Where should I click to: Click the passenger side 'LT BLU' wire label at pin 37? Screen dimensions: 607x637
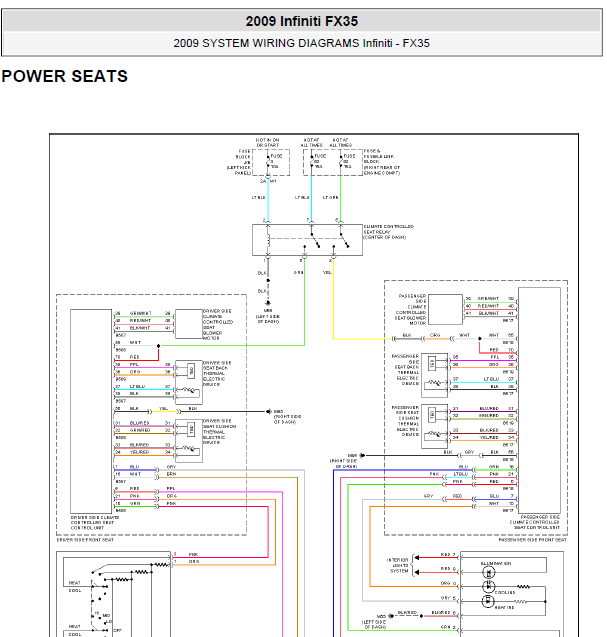pos(491,379)
